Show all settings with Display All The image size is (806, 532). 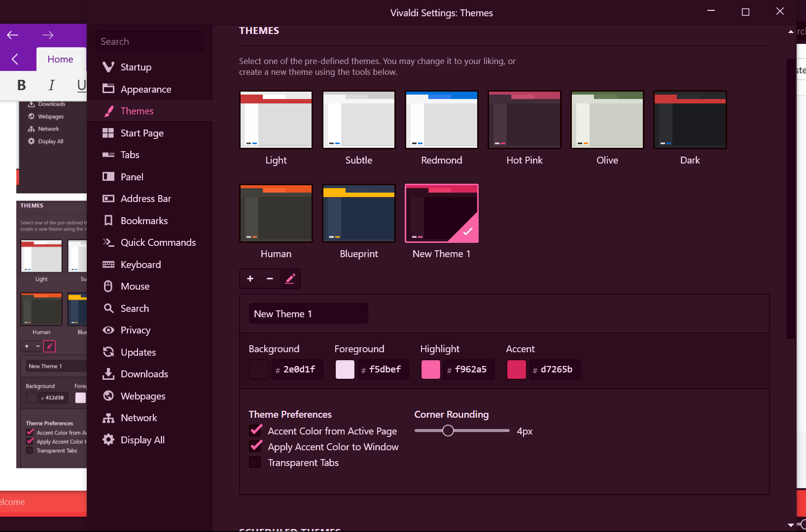coord(142,440)
